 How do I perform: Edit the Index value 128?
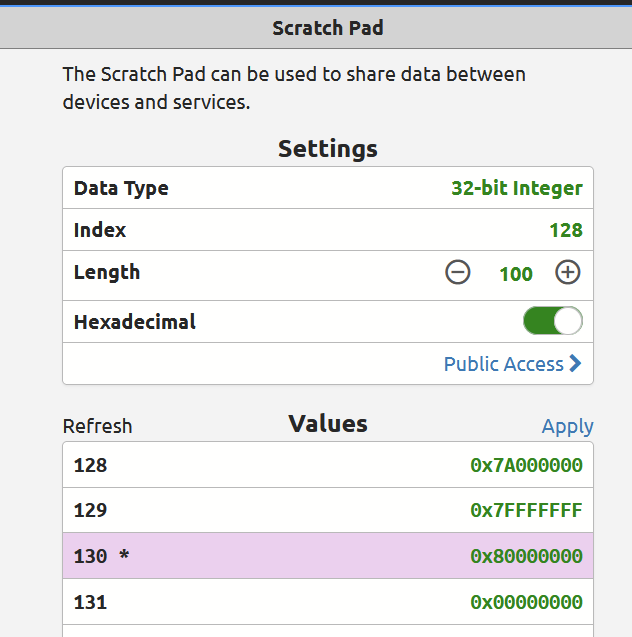click(565, 230)
